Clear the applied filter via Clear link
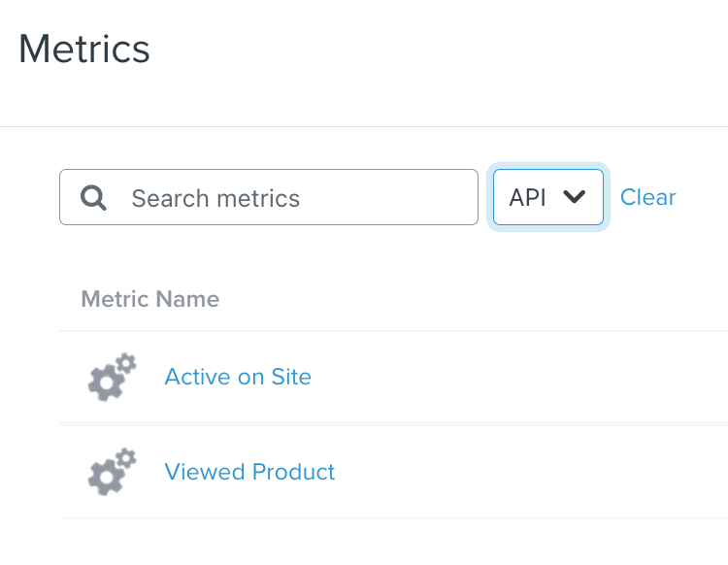This screenshot has height=565, width=728. tap(647, 197)
